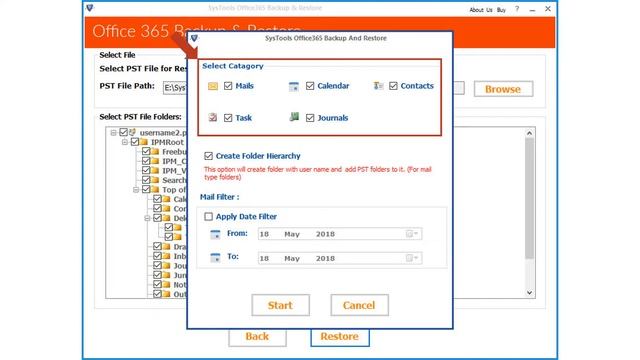Viewport: 640px width, 360px height.
Task: Uncheck the Contacts category
Action: (393, 86)
